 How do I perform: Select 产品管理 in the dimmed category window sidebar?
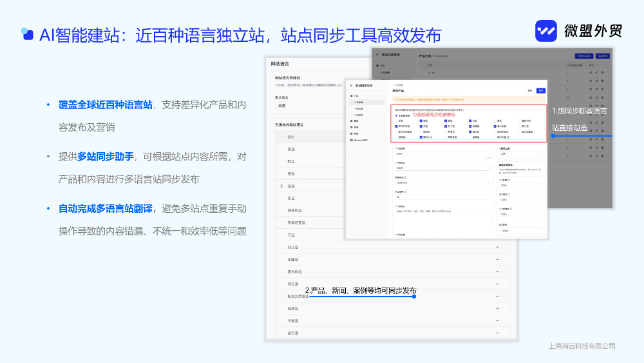pos(386,72)
